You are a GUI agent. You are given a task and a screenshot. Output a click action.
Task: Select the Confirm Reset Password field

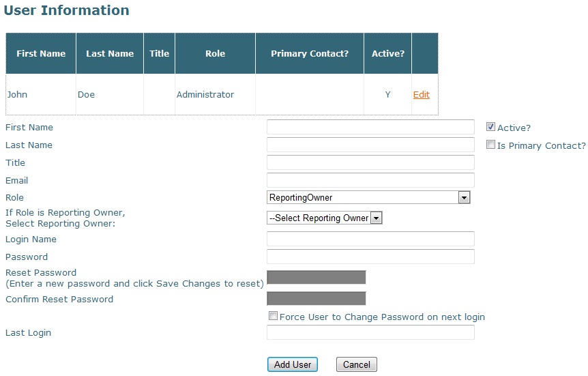pyautogui.click(x=317, y=298)
